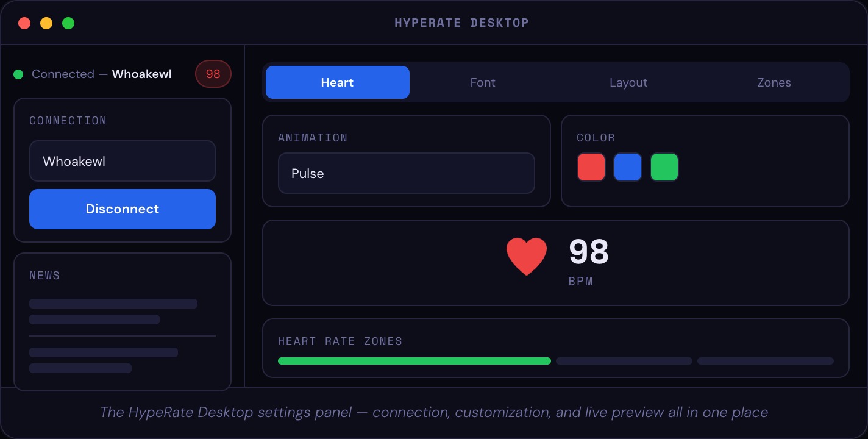
Task: Select the Layout tab
Action: click(628, 82)
